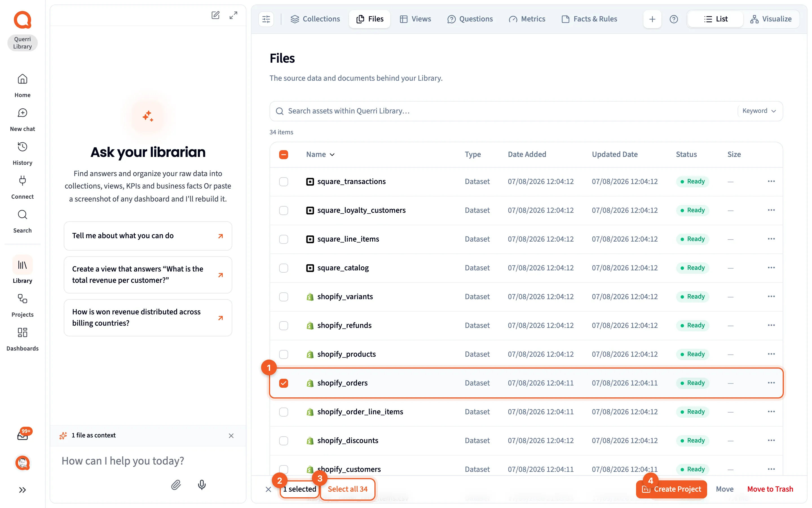Click the won revenue billing countries suggestion

tap(148, 318)
